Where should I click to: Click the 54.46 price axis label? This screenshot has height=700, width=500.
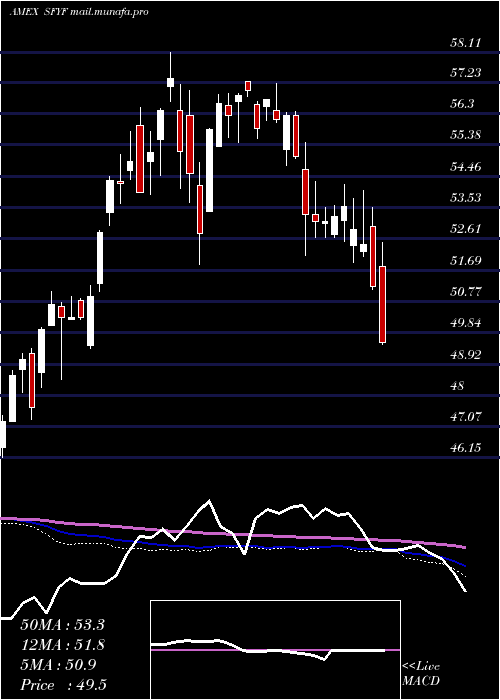coord(465,167)
